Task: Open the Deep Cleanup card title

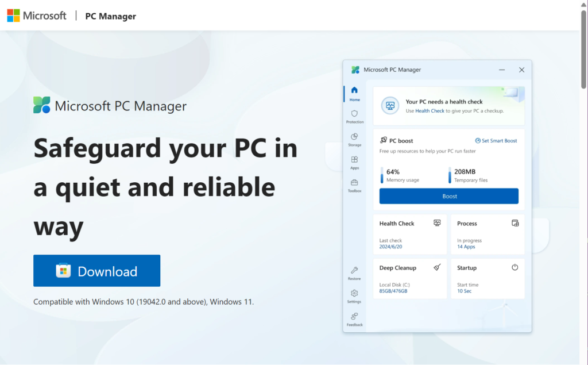Action: (397, 268)
